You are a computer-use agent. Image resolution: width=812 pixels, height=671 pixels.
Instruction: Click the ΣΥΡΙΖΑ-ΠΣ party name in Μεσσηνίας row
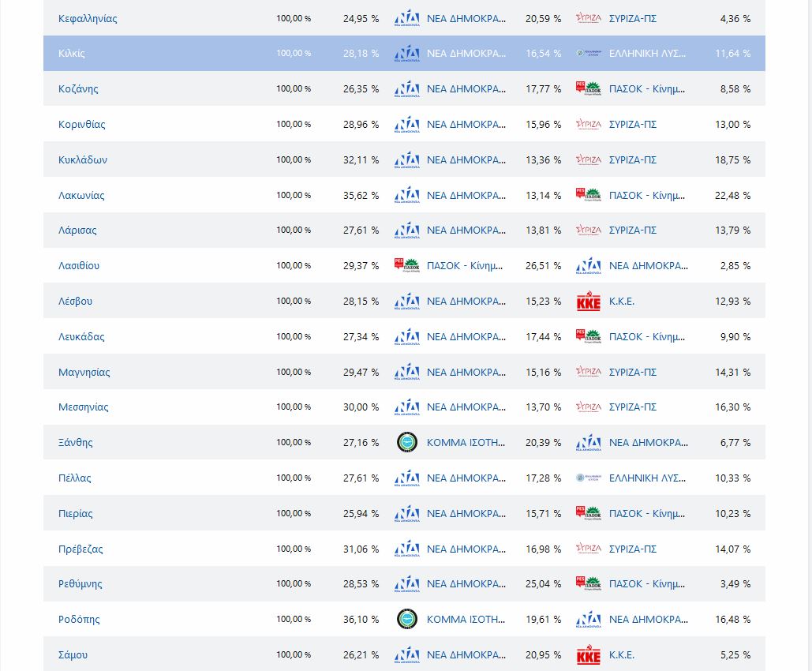pos(632,407)
